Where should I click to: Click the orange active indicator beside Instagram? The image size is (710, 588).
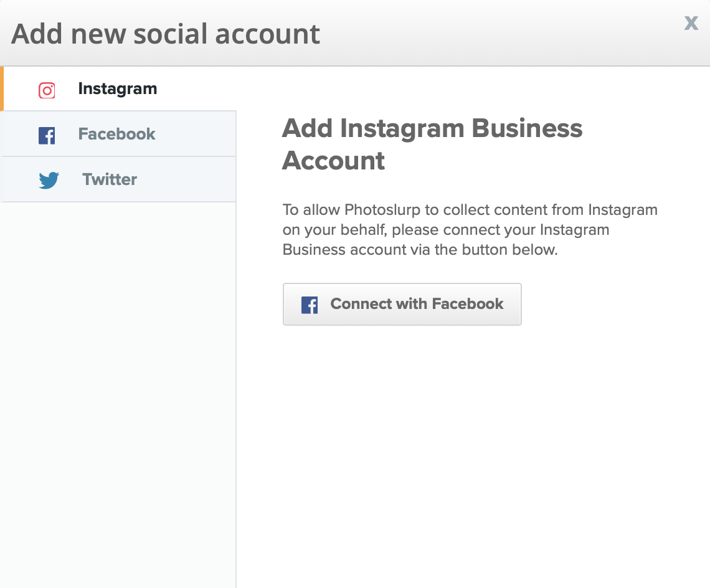(2, 89)
